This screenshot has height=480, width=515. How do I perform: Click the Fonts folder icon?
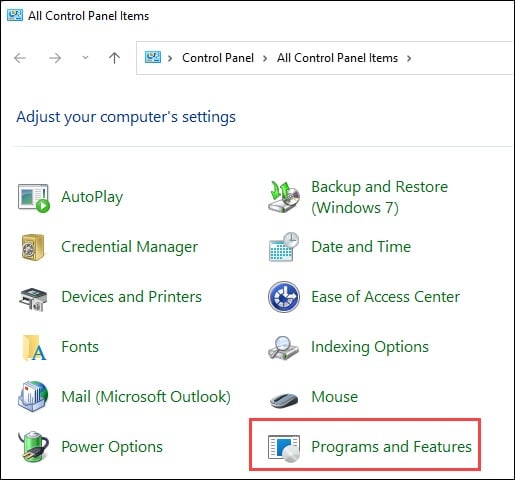pos(34,348)
